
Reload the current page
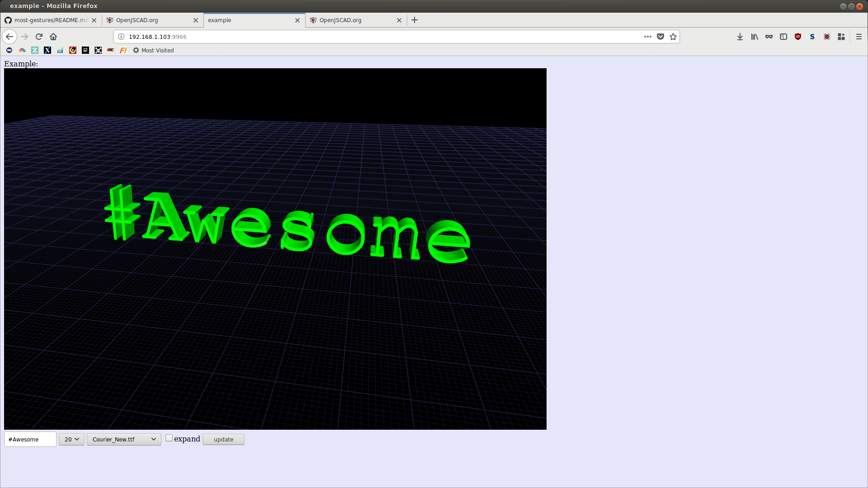(39, 37)
